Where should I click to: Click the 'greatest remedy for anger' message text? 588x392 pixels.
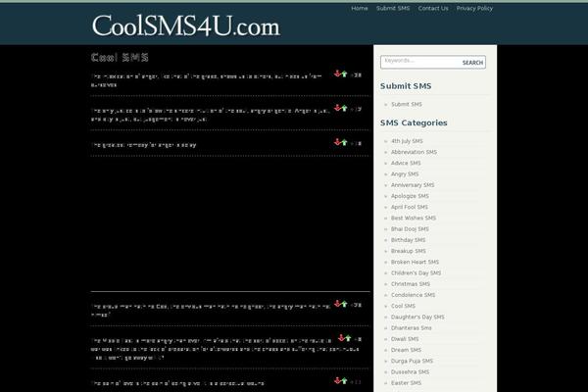coord(144,145)
